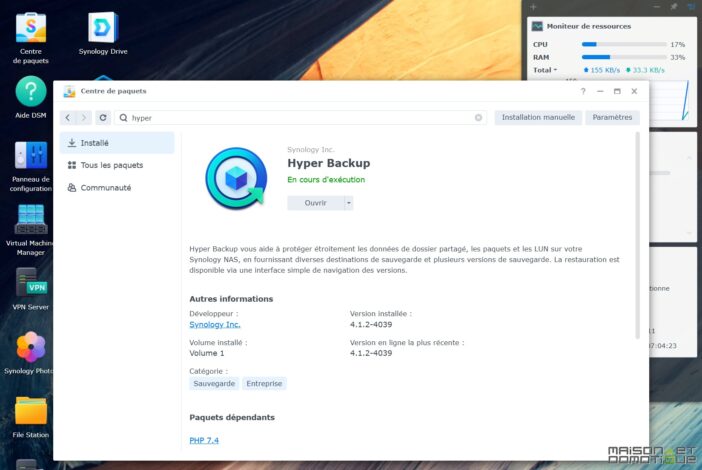Open help for Centre de paquets window

tap(583, 91)
